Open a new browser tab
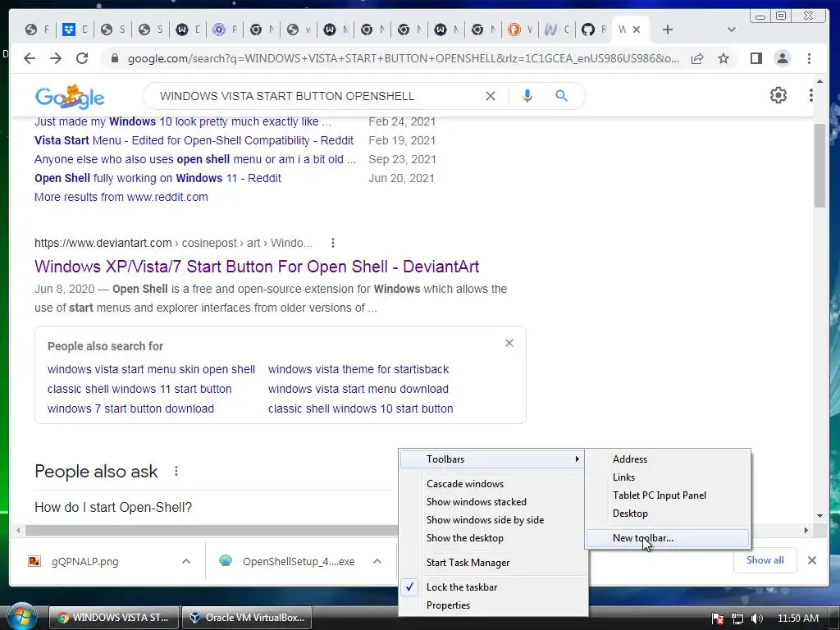 tap(667, 30)
